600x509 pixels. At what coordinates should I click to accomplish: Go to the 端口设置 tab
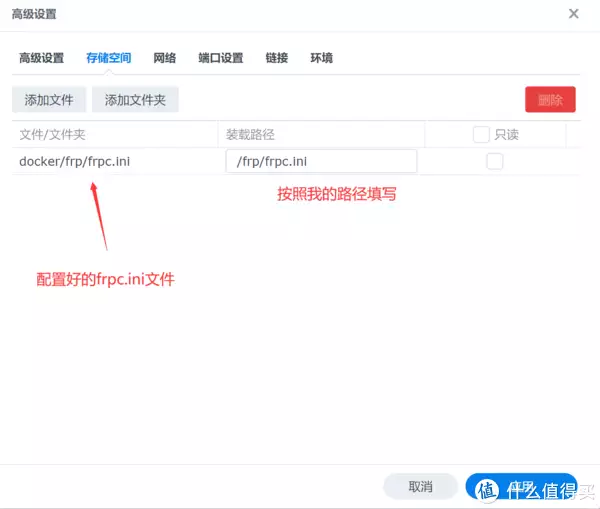tap(221, 58)
